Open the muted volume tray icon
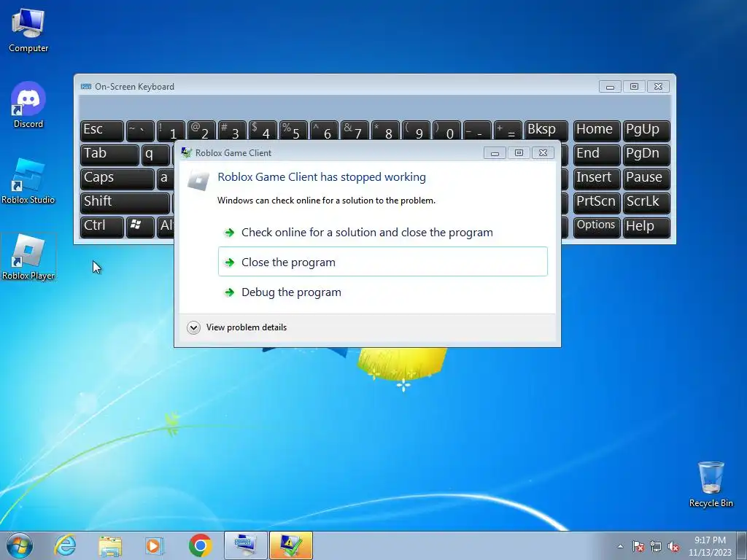The image size is (747, 560). click(x=673, y=546)
